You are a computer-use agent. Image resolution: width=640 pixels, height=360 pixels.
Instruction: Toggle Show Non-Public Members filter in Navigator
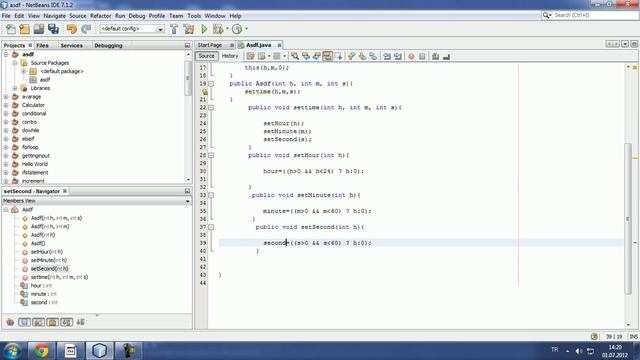tap(53, 322)
